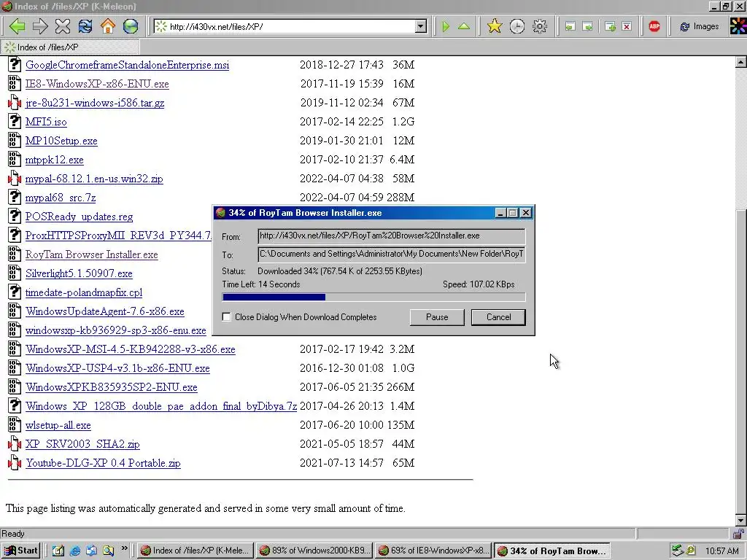
Task: Switch to next tab icon
Action: (587, 26)
